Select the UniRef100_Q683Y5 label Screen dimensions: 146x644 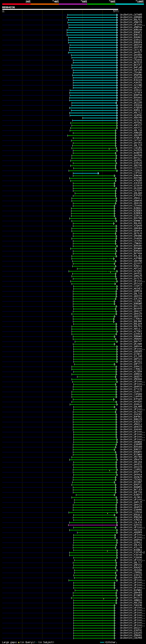pos(131,45)
